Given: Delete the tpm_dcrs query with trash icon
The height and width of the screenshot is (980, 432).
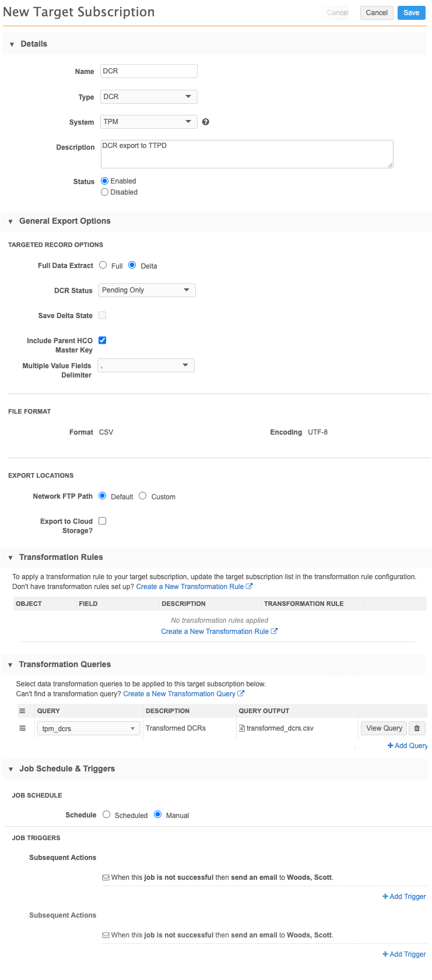Looking at the screenshot, I should (417, 728).
